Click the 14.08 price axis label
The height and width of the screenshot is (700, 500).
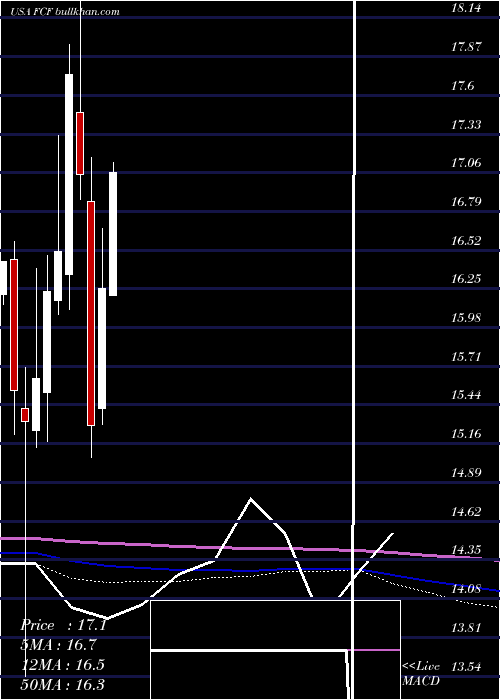pyautogui.click(x=466, y=588)
